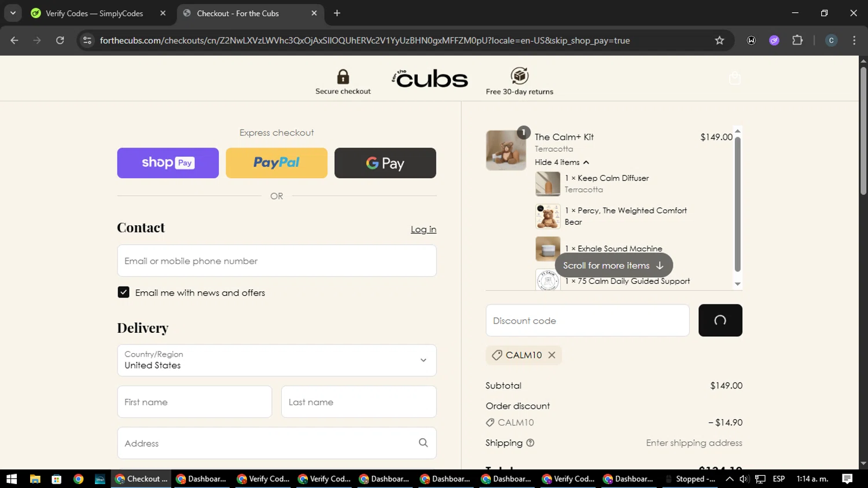Screen dimensions: 868x488
Task: Bookmark this page with the star icon
Action: pyautogui.click(x=719, y=41)
